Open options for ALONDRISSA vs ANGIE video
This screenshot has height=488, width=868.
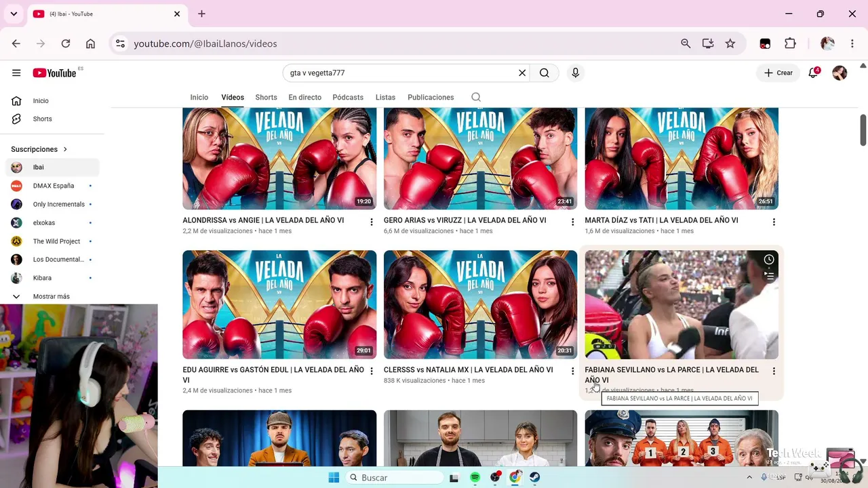click(x=372, y=222)
